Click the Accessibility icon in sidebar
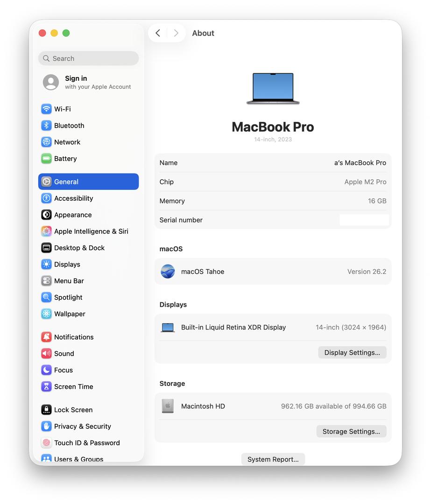 46,198
